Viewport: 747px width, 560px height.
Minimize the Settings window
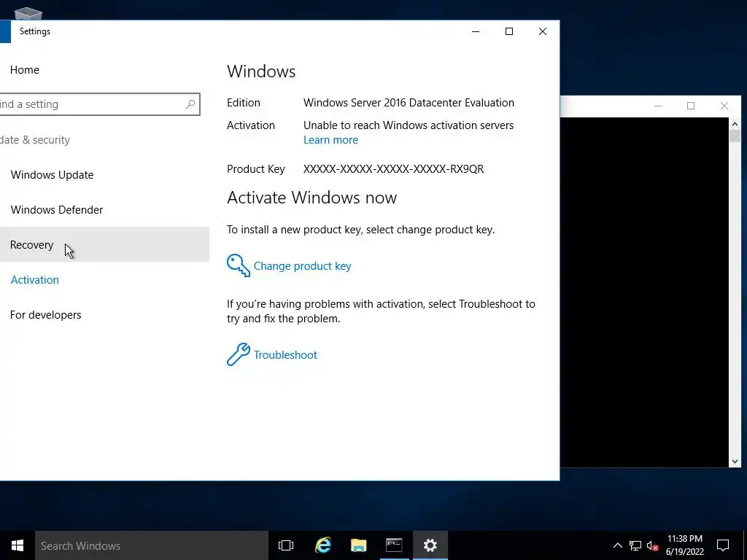coord(476,31)
